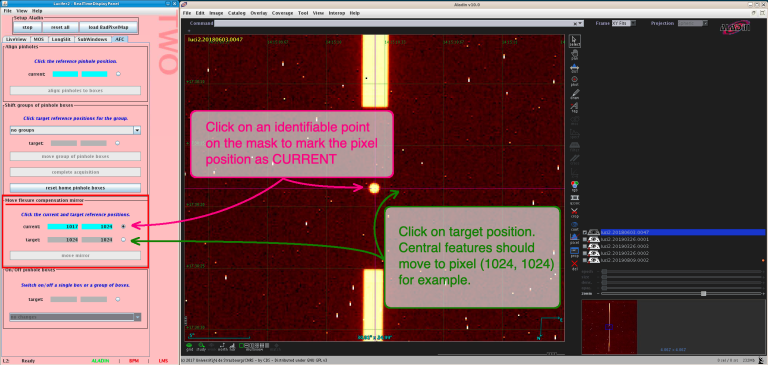Activate the draw pencil tool

pos(575,94)
